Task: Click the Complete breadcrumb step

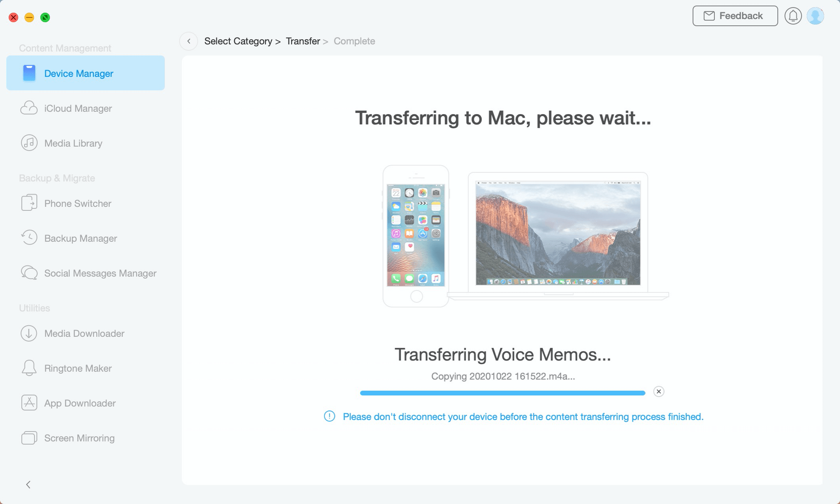Action: pyautogui.click(x=355, y=41)
